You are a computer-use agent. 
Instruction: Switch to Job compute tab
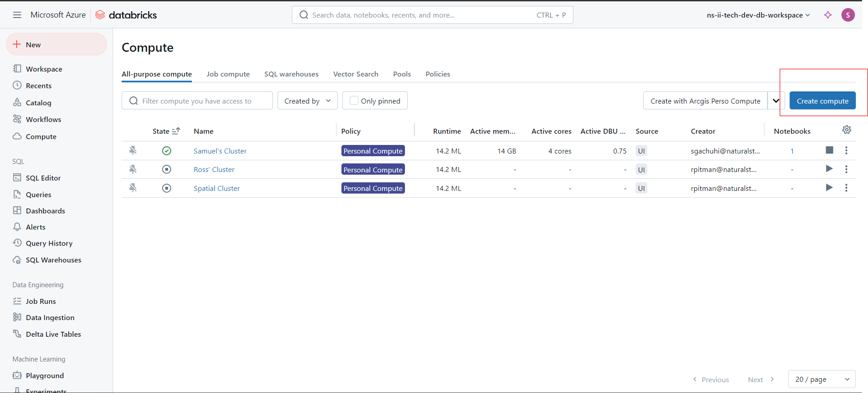point(228,74)
